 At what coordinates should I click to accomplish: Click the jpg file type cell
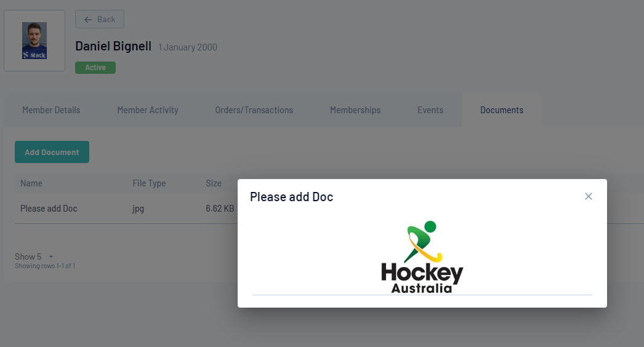click(138, 209)
